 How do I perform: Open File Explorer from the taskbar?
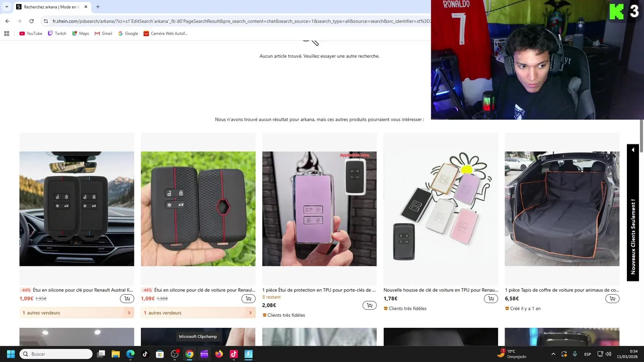click(116, 354)
